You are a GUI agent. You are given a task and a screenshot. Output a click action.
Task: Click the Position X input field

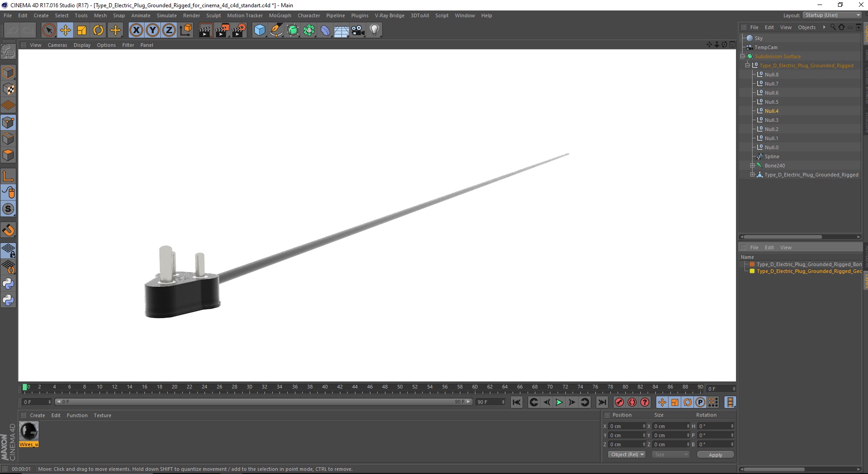point(627,426)
